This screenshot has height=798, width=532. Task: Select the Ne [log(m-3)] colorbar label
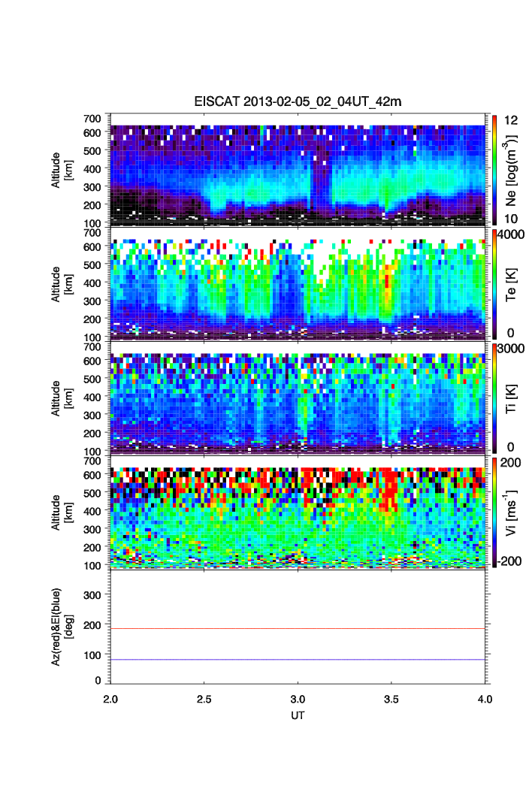click(510, 170)
